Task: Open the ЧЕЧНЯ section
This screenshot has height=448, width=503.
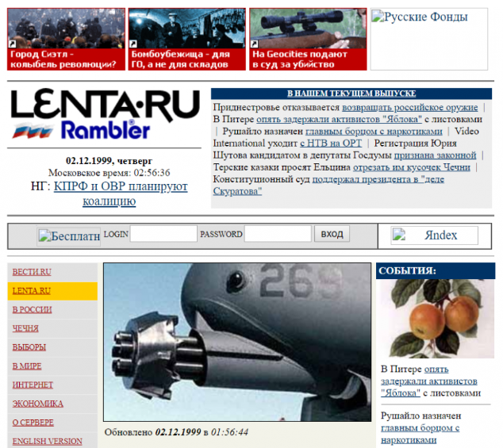Action: coord(25,328)
